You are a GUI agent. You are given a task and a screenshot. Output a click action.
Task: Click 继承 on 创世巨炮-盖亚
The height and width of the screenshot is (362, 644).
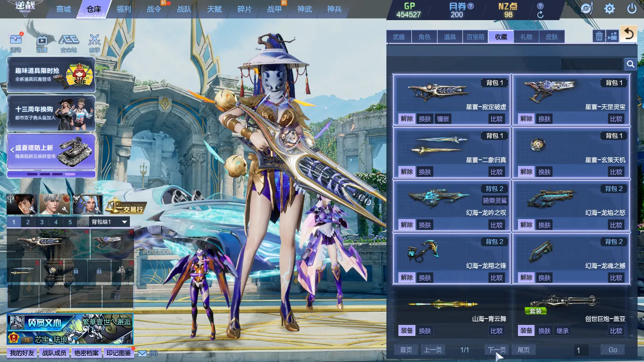pos(562,331)
